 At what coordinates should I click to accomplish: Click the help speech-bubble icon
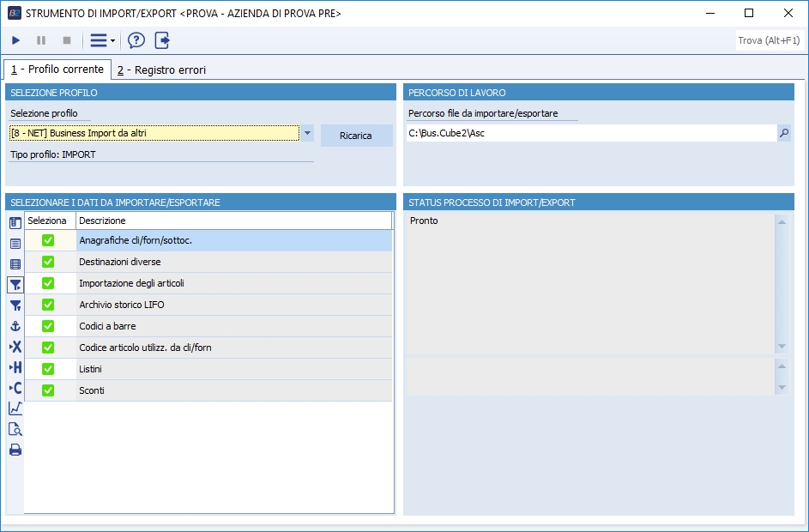[136, 40]
